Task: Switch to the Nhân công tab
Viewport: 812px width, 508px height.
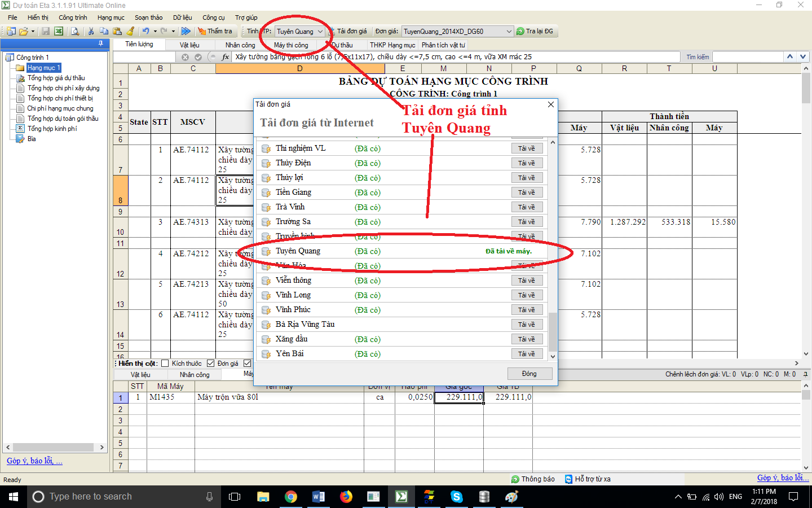Action: tap(240, 45)
